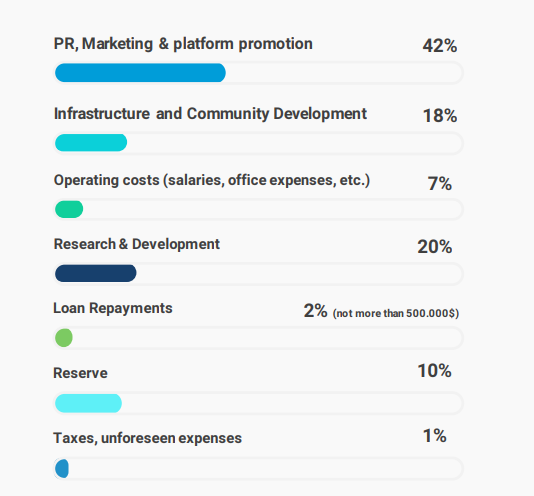Click the Taxes, unforeseen expenses label
This screenshot has height=496, width=534.
point(147,438)
